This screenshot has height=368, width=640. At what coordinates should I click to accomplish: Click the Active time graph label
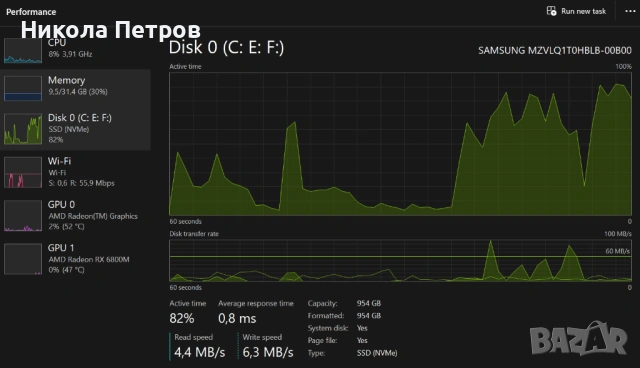185,67
